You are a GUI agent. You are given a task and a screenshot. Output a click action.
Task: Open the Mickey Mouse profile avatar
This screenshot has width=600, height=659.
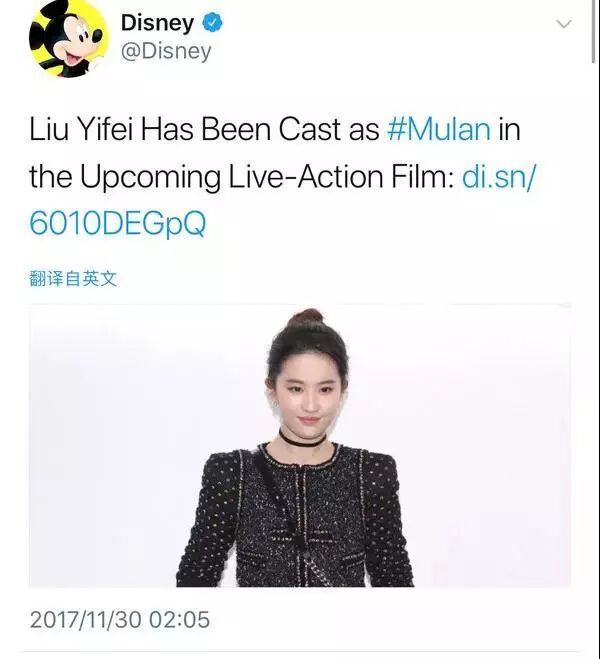click(68, 38)
